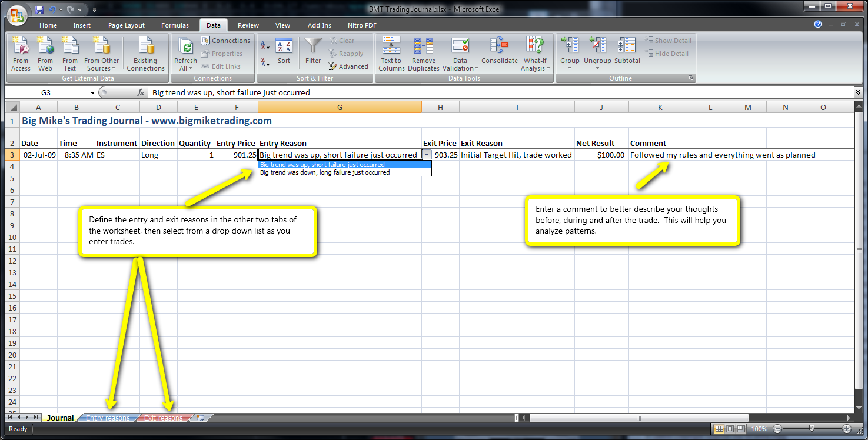Expand the Name Box dropdown arrow
The height and width of the screenshot is (440, 868).
point(92,93)
